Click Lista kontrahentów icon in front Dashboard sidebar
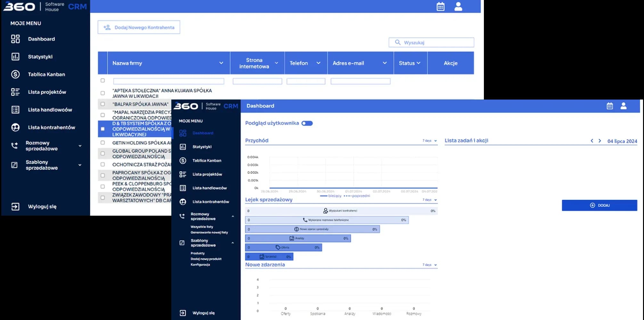Viewport: 644px width, 320px height. coord(183,202)
